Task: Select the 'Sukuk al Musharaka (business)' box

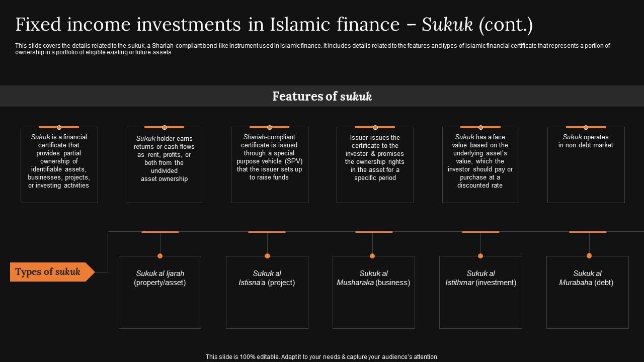Action: click(x=373, y=292)
